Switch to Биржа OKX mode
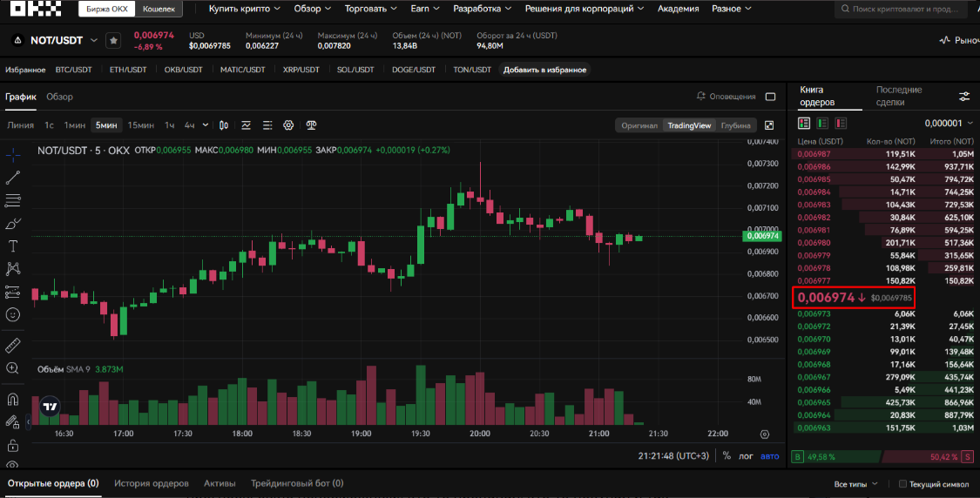980x498 pixels. coord(107,9)
